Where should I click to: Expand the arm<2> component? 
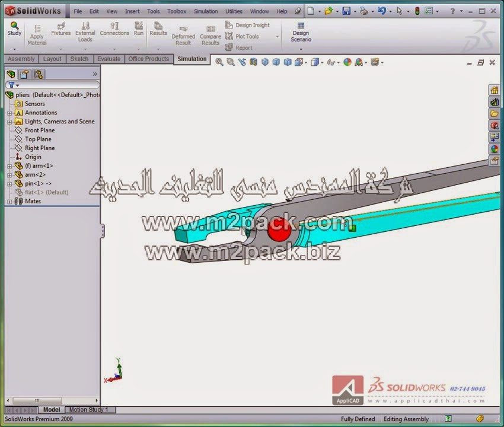point(9,175)
